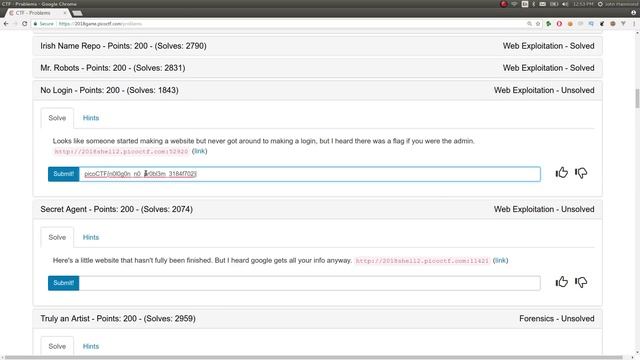Image resolution: width=640 pixels, height=360 pixels.
Task: Click "Web Exploitation - Solved" on Irish Name Repo row
Action: coord(548,46)
